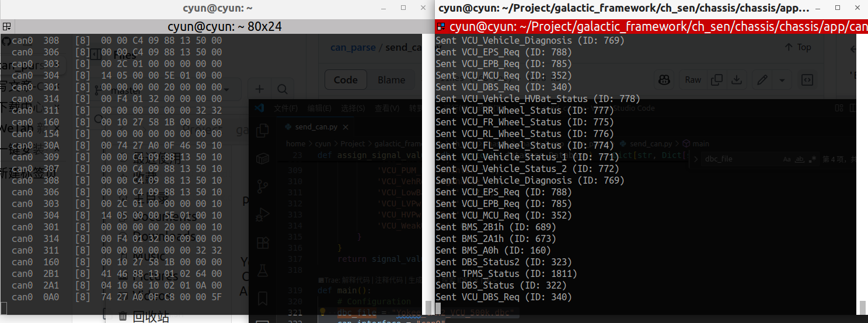Click Sent VCU_Vehicle_HVBat_Status (ID: 778) line
The image size is (868, 323).
[538, 99]
